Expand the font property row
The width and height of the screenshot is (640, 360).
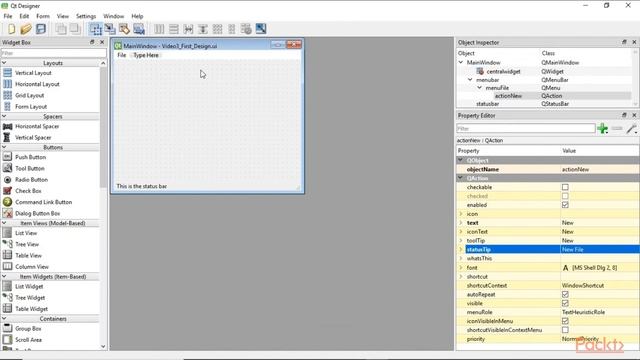(x=461, y=268)
